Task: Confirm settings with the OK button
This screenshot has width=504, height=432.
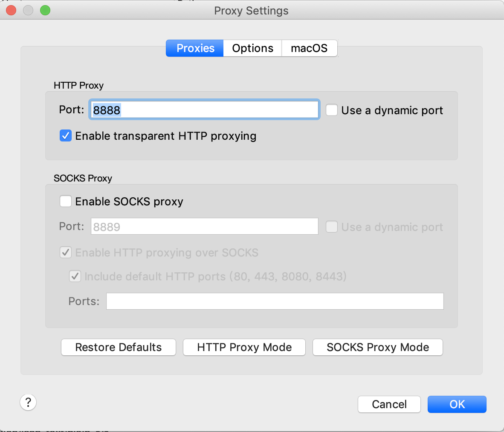Action: click(x=457, y=404)
